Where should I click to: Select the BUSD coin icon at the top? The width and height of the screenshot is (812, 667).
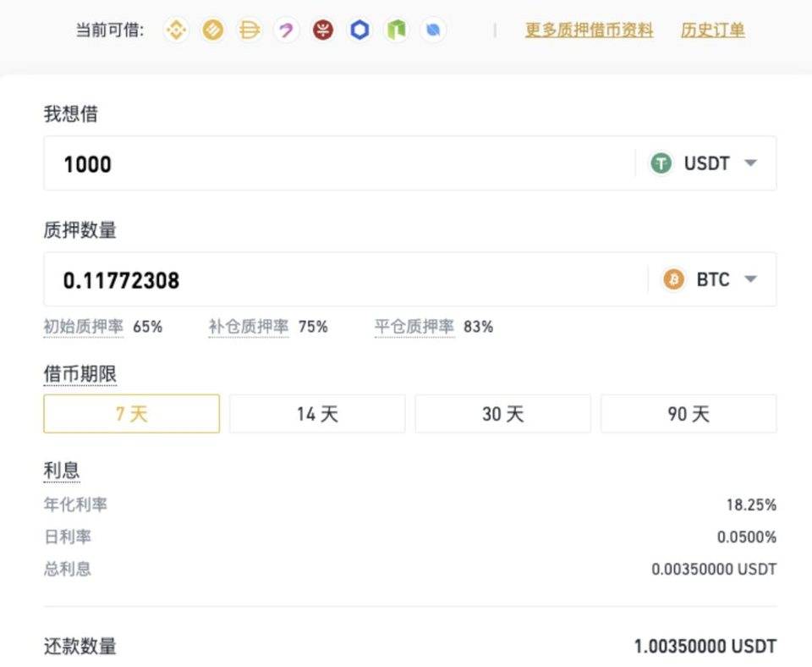click(211, 30)
